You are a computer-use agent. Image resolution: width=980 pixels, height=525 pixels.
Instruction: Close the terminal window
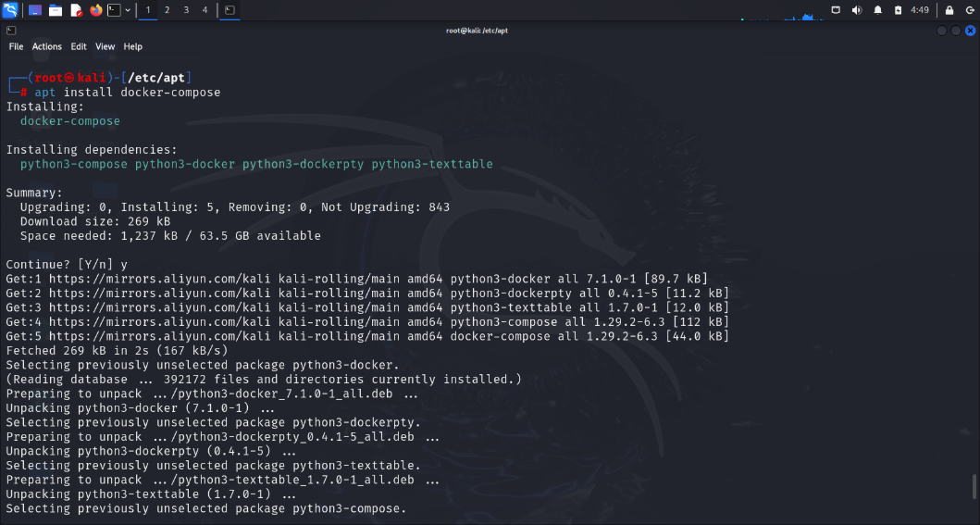point(970,31)
